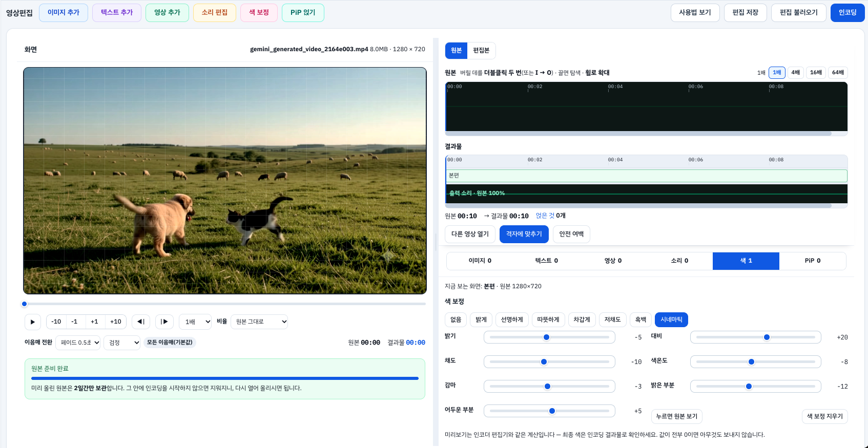
Task: Open the 검정 transition color dropdown
Action: click(x=122, y=343)
